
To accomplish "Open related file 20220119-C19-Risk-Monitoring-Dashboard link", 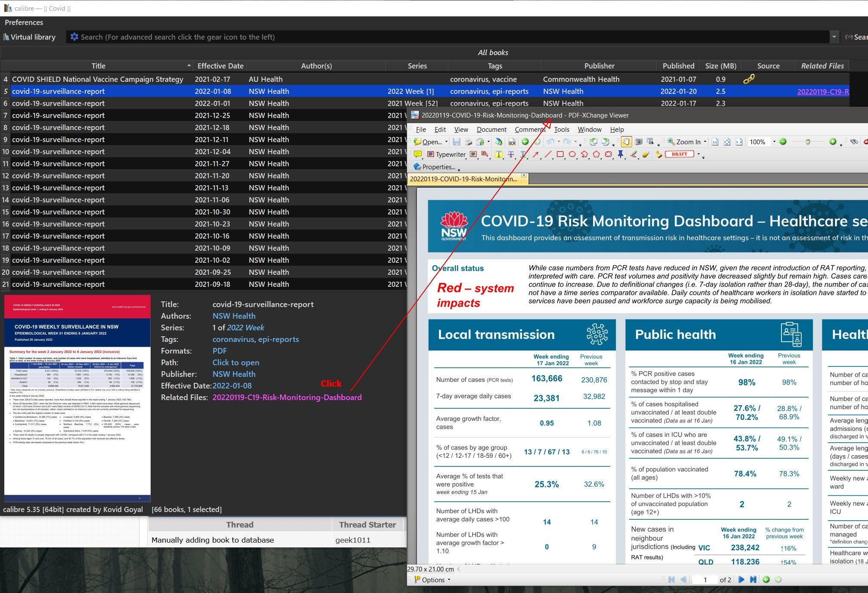I will [287, 397].
